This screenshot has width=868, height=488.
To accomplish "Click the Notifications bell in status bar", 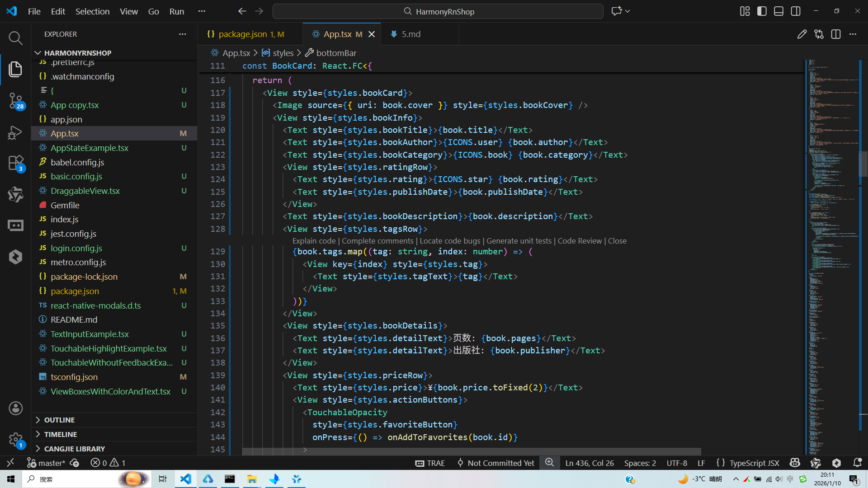I will tap(857, 463).
